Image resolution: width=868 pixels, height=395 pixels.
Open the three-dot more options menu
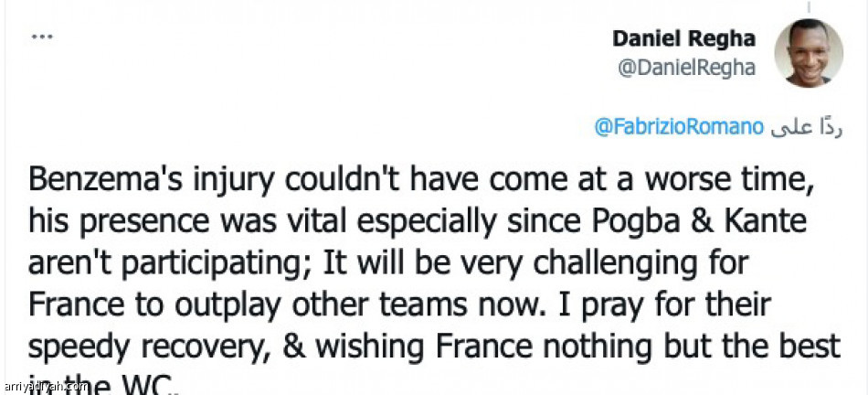(42, 37)
